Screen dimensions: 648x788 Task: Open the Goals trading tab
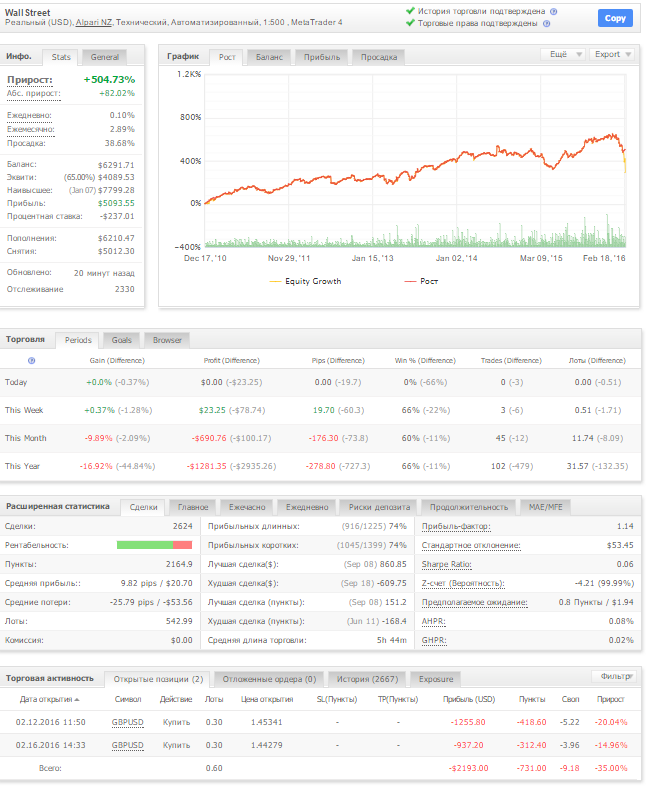click(122, 340)
